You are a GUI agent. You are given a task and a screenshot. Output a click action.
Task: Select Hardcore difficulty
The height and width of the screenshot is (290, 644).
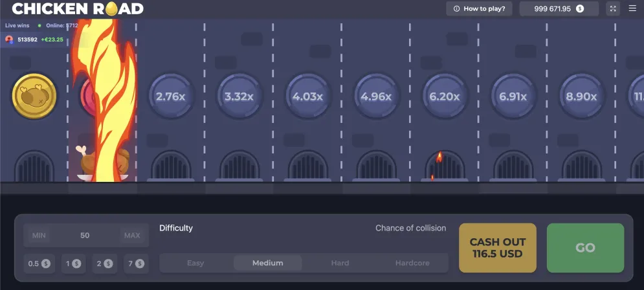[412, 263]
